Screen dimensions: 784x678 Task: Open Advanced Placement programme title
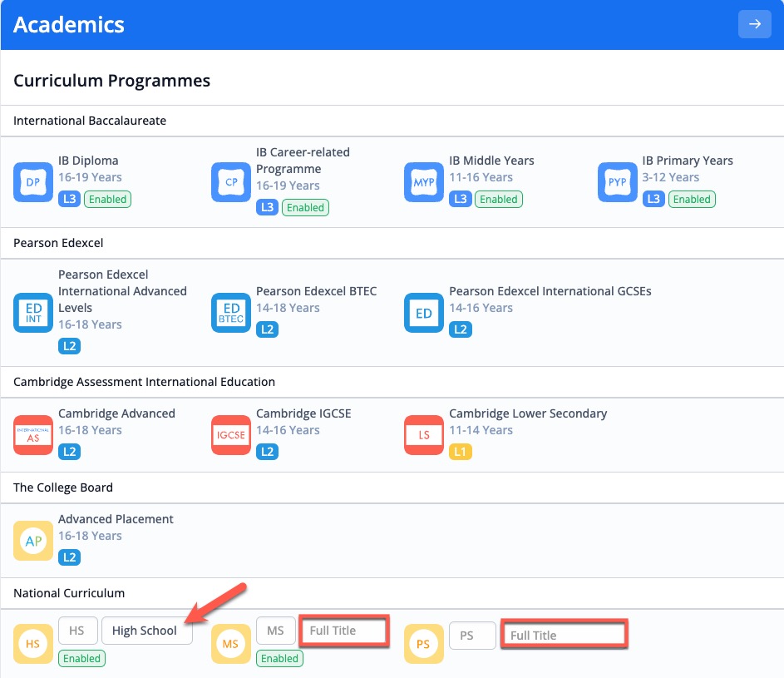pyautogui.click(x=116, y=519)
